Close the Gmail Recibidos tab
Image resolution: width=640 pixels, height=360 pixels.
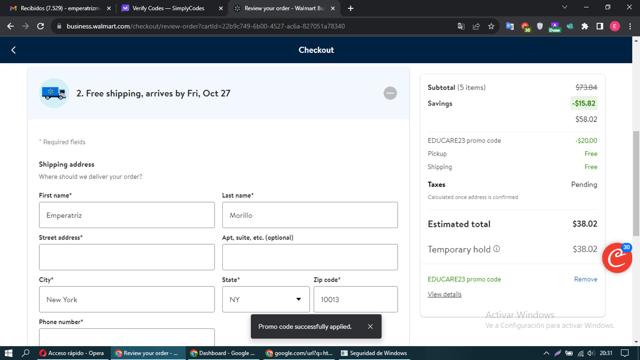tap(109, 8)
